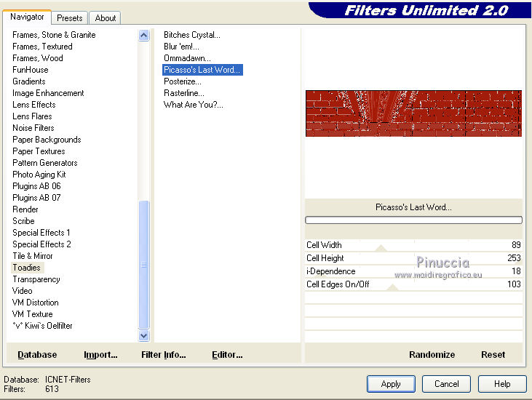The width and height of the screenshot is (532, 400).
Task: Select the Toadies category
Action: (x=26, y=268)
